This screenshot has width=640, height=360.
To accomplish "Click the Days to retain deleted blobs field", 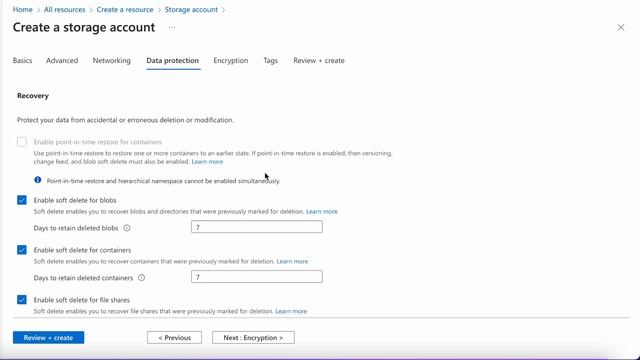I will [x=257, y=227].
